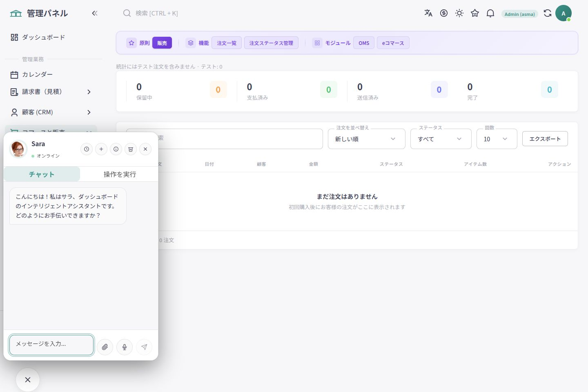Open chat history clock icon
Screen dimensions: 588x392
tap(87, 149)
